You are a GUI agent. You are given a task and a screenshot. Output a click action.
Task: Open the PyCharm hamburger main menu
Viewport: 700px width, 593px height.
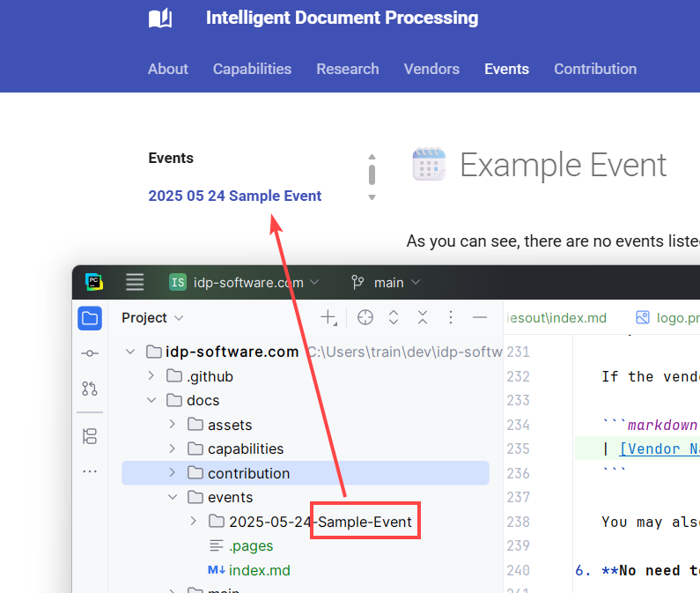[x=135, y=282]
